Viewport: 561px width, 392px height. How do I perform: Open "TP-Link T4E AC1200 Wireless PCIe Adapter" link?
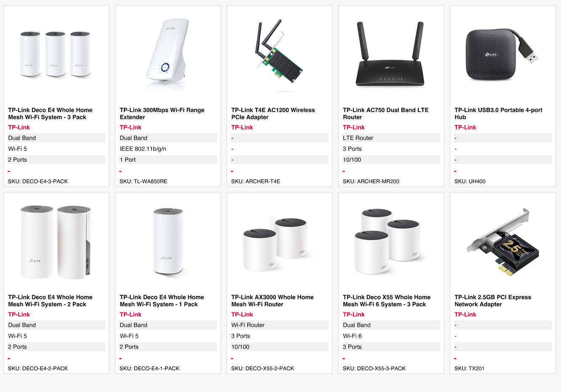pyautogui.click(x=273, y=114)
